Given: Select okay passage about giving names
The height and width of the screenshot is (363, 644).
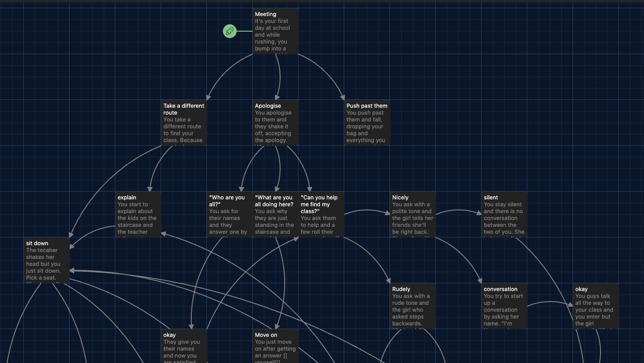Looking at the screenshot, I should coord(184,346).
